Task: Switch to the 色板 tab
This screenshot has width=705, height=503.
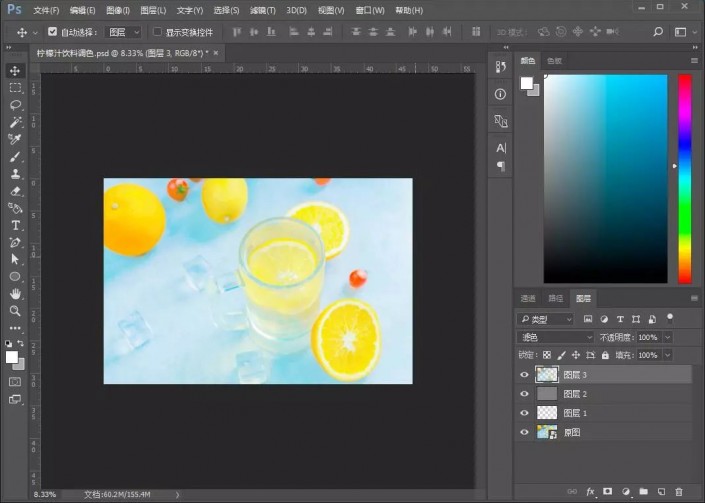Action: (x=554, y=61)
